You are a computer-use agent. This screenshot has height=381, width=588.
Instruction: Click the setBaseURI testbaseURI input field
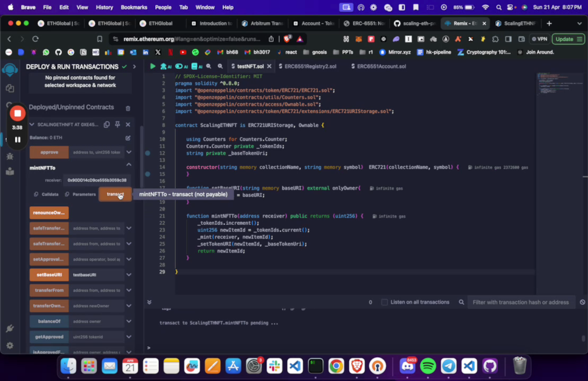[x=97, y=275]
